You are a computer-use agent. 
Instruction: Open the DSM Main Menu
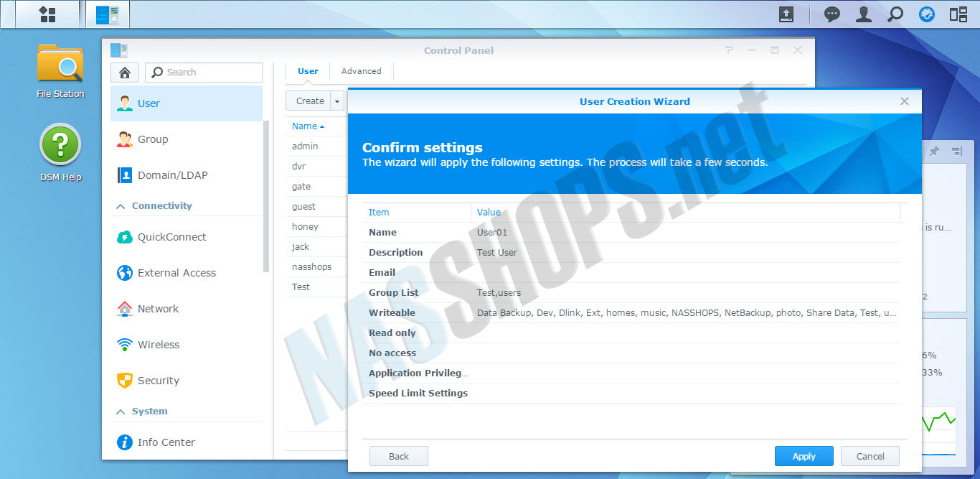pyautogui.click(x=47, y=14)
